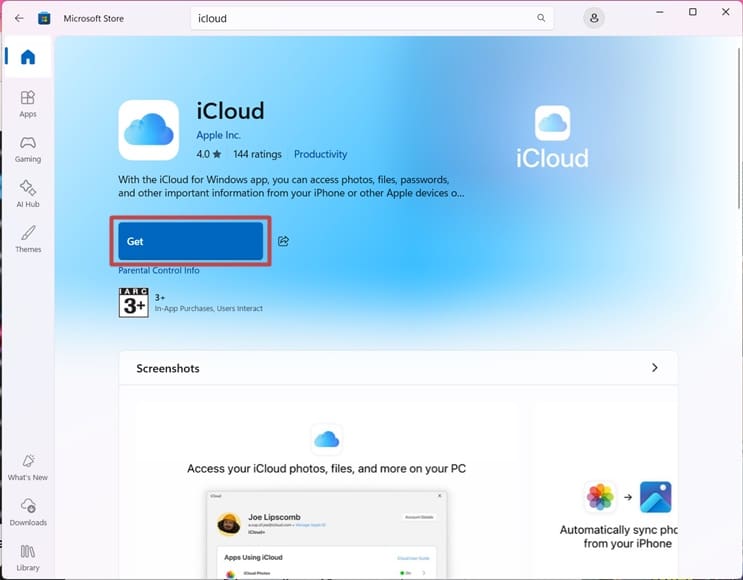743x580 pixels.
Task: Open Themes in the sidebar
Action: point(28,239)
